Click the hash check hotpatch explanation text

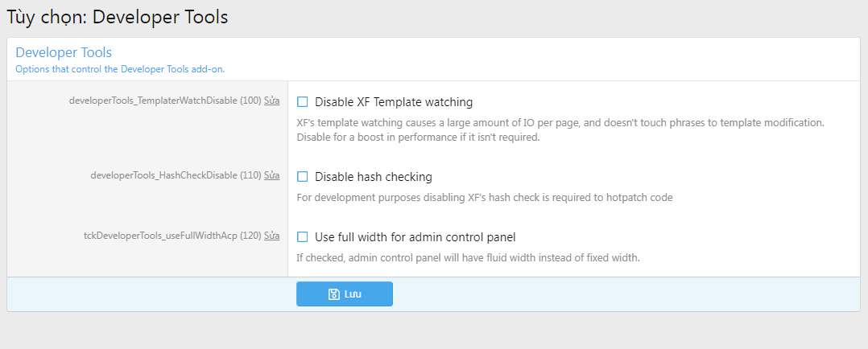tap(485, 197)
